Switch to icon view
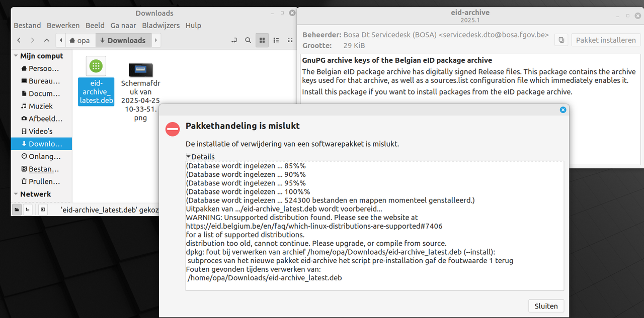Viewport: 644px width, 318px height. coord(262,40)
